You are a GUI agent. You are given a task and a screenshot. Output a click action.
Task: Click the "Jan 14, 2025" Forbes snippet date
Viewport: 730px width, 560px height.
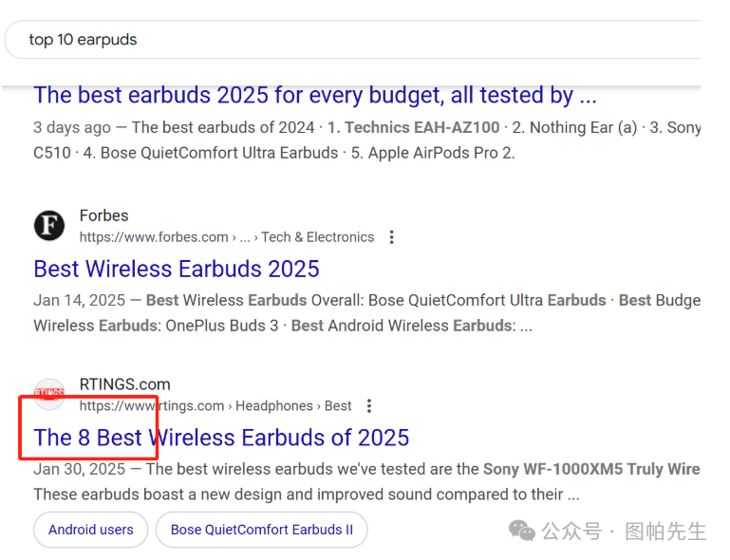pos(79,301)
